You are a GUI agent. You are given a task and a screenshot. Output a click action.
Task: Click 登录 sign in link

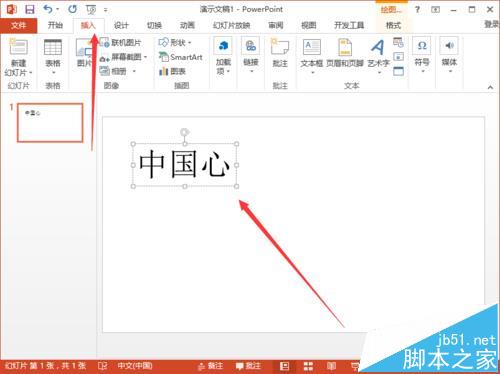click(492, 24)
